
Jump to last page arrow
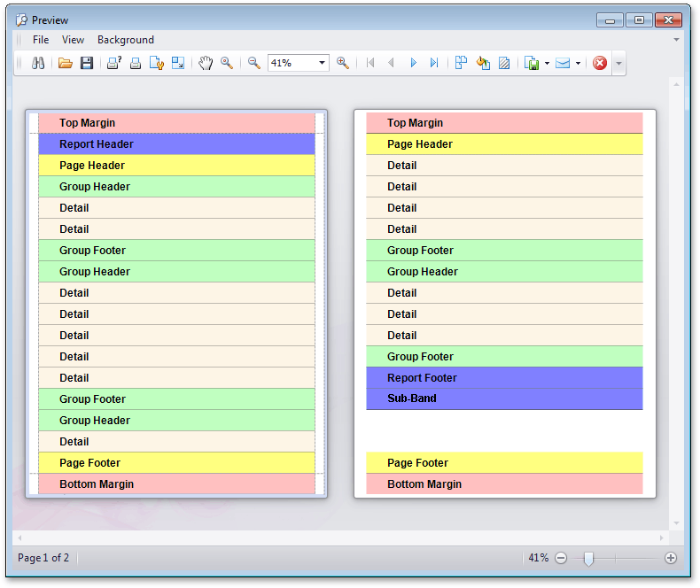(x=434, y=63)
